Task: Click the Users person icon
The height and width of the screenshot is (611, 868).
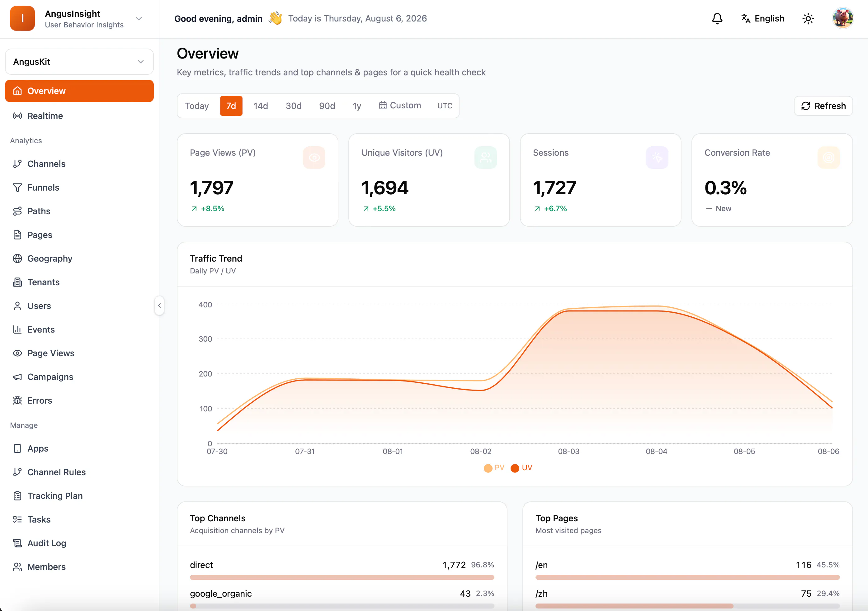Action: [x=17, y=306]
